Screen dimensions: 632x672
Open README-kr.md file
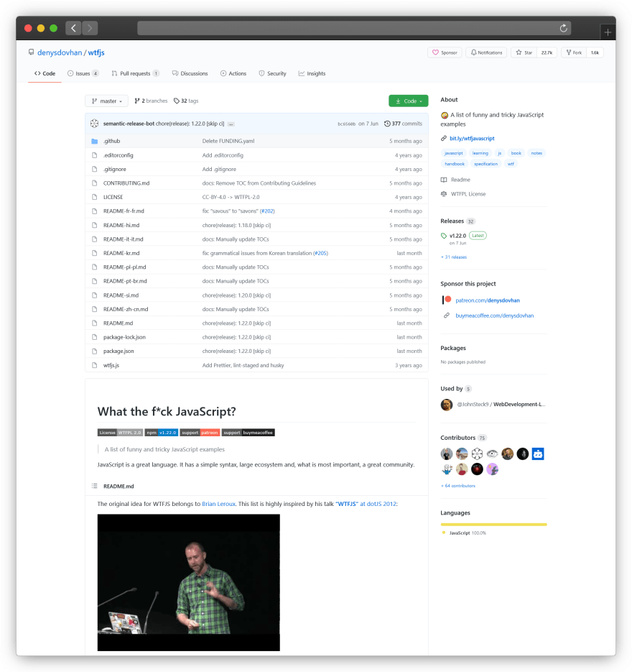click(x=121, y=253)
